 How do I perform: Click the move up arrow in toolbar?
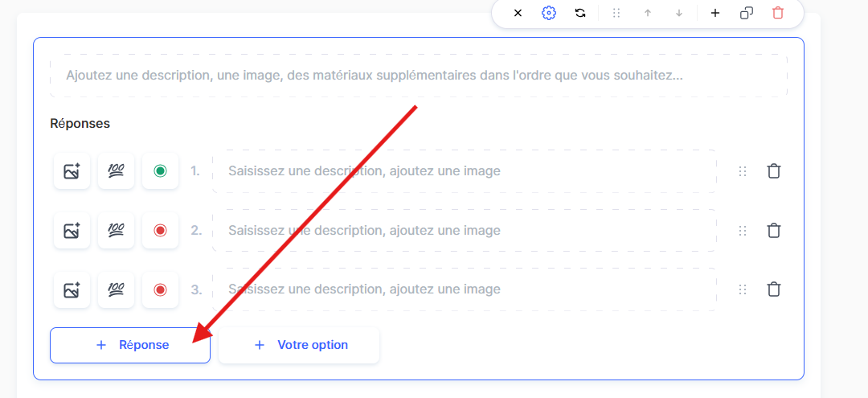[648, 13]
